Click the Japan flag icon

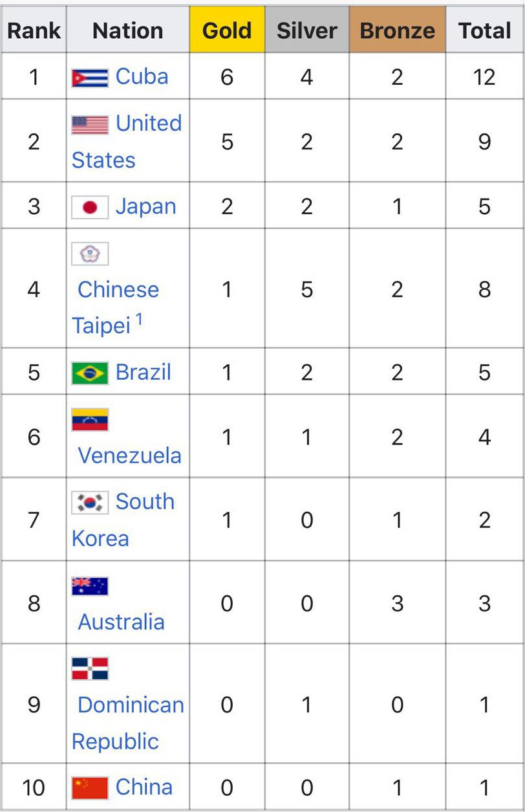point(90,207)
